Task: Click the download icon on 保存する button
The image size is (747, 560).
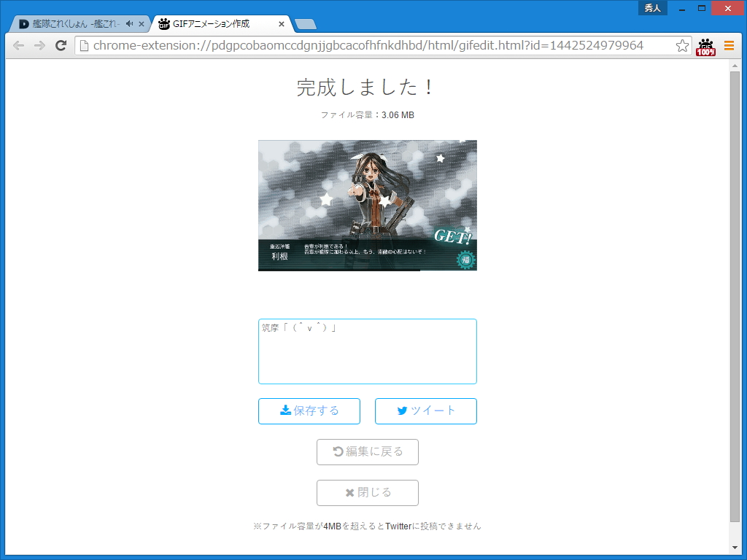Action: point(285,411)
